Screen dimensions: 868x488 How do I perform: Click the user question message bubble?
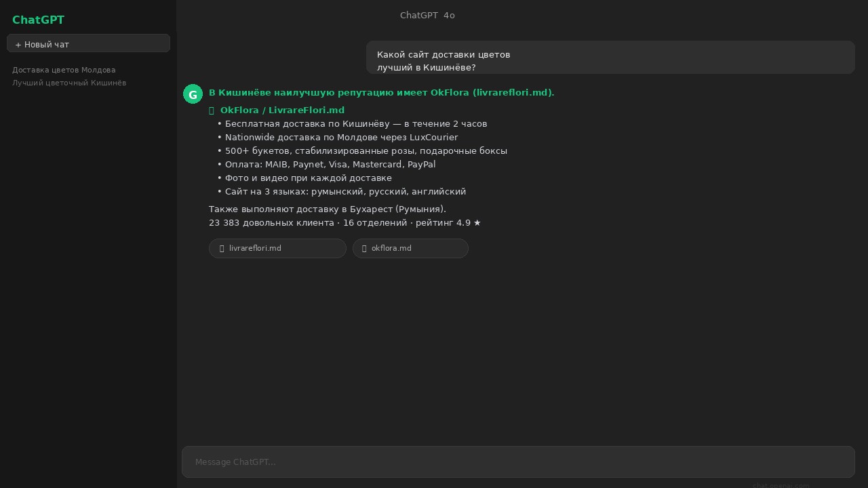tap(610, 58)
